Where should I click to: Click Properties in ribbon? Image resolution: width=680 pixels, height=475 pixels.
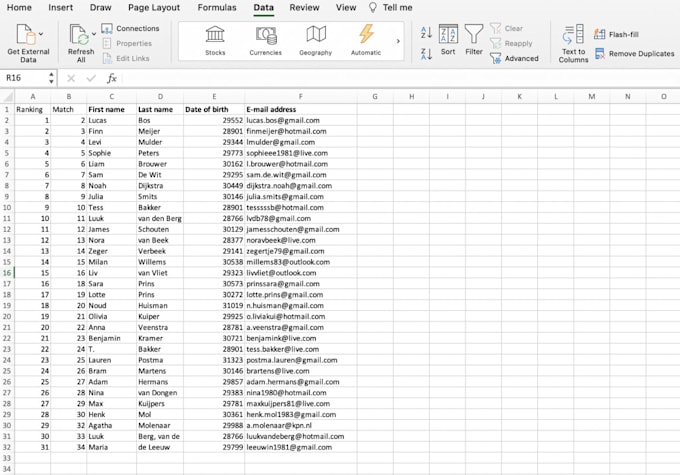[x=127, y=43]
